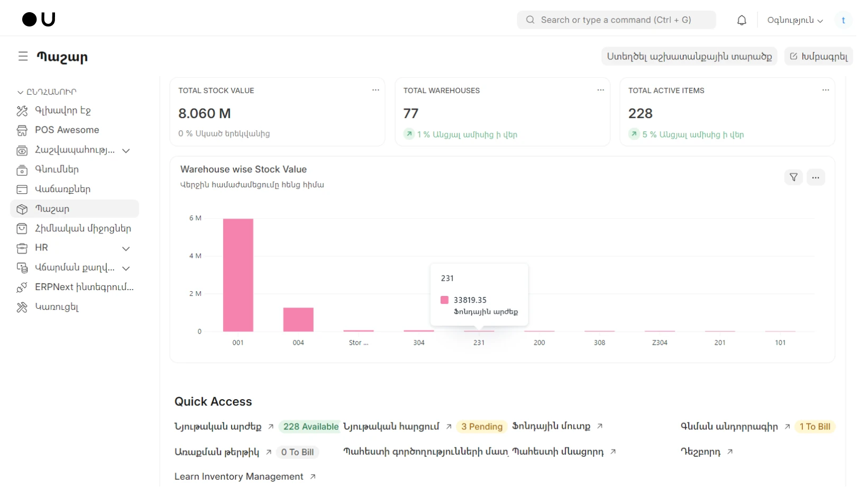Click pink legend swatch in 231 tooltip
The image size is (868, 495).
[x=444, y=300]
